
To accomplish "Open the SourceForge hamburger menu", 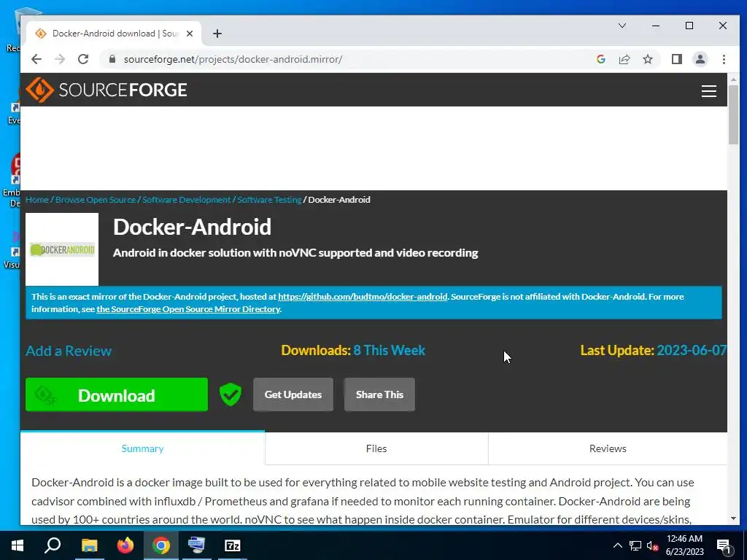I will (709, 91).
